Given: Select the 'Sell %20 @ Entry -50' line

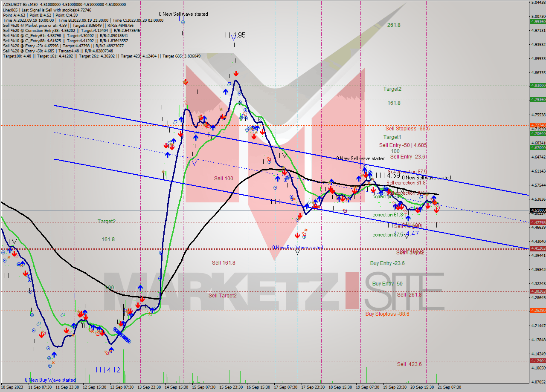Looking at the screenshot, I should coord(58,51).
